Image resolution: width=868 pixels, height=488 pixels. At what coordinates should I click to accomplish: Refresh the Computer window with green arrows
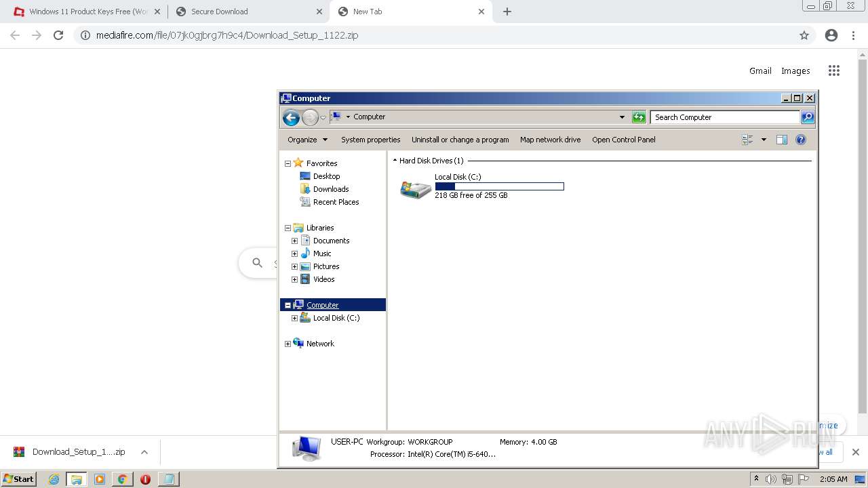pyautogui.click(x=639, y=117)
